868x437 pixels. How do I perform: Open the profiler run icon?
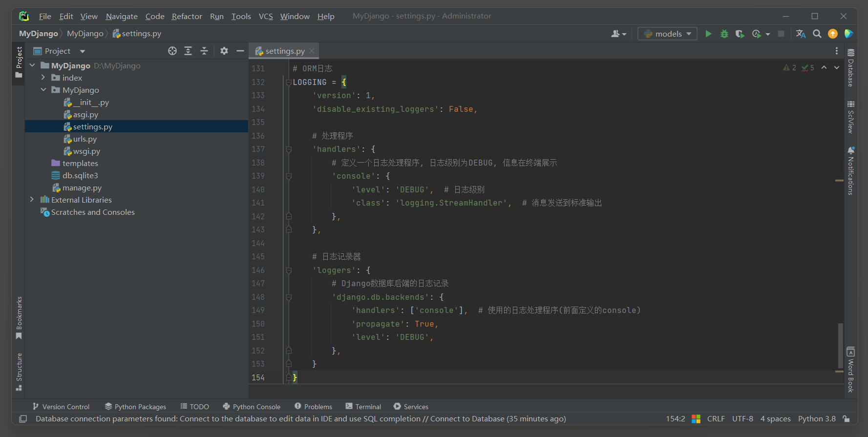[x=757, y=34]
